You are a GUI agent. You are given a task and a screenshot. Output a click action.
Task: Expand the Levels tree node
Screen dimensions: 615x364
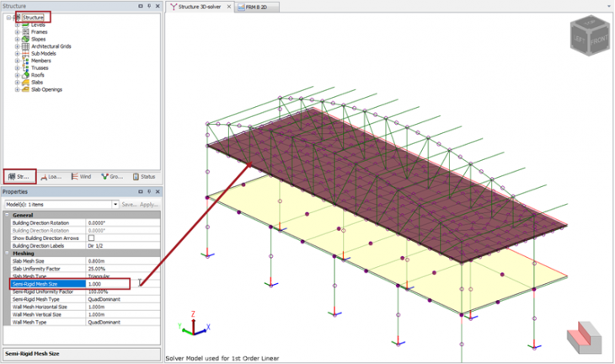[x=17, y=25]
